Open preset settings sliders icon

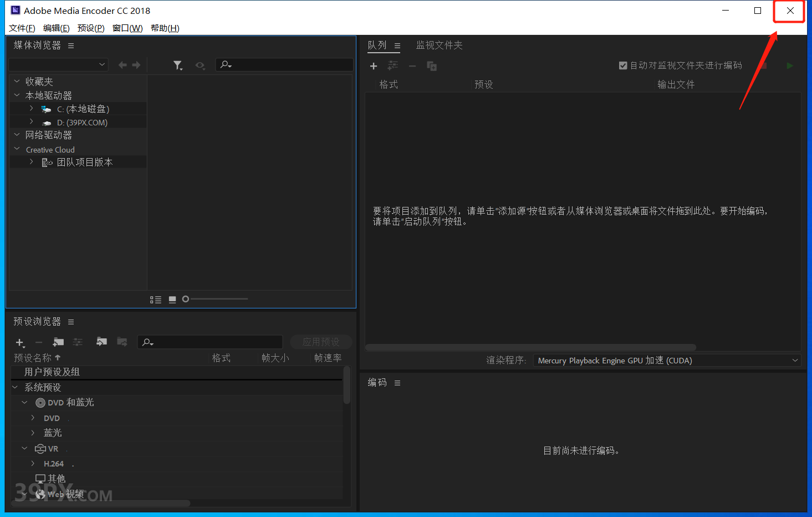pos(78,342)
